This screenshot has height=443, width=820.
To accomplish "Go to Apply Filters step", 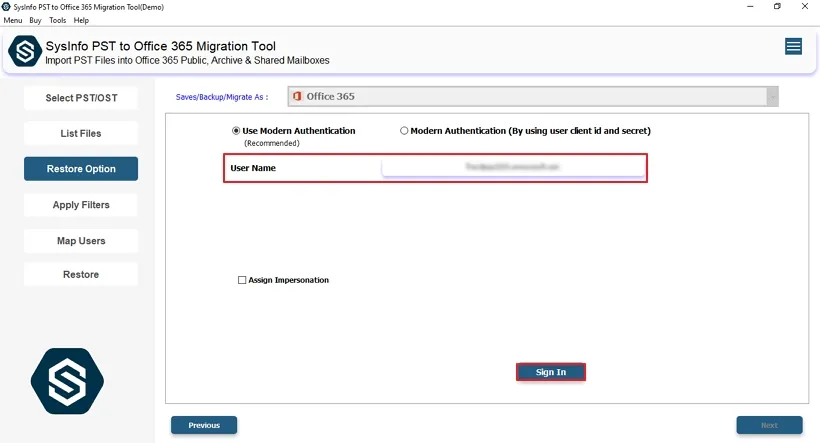I will [x=81, y=205].
